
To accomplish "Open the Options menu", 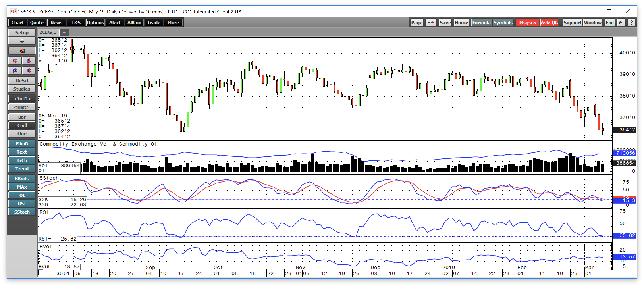I will tap(95, 22).
